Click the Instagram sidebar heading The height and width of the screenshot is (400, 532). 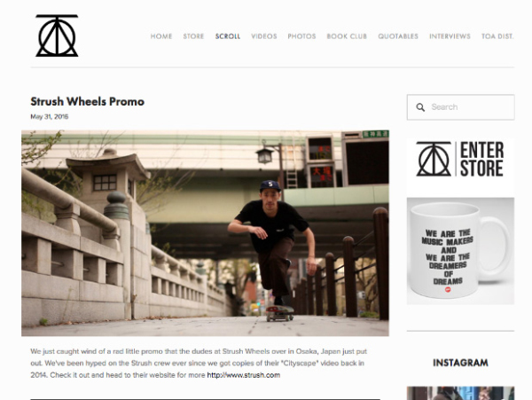coord(460,363)
